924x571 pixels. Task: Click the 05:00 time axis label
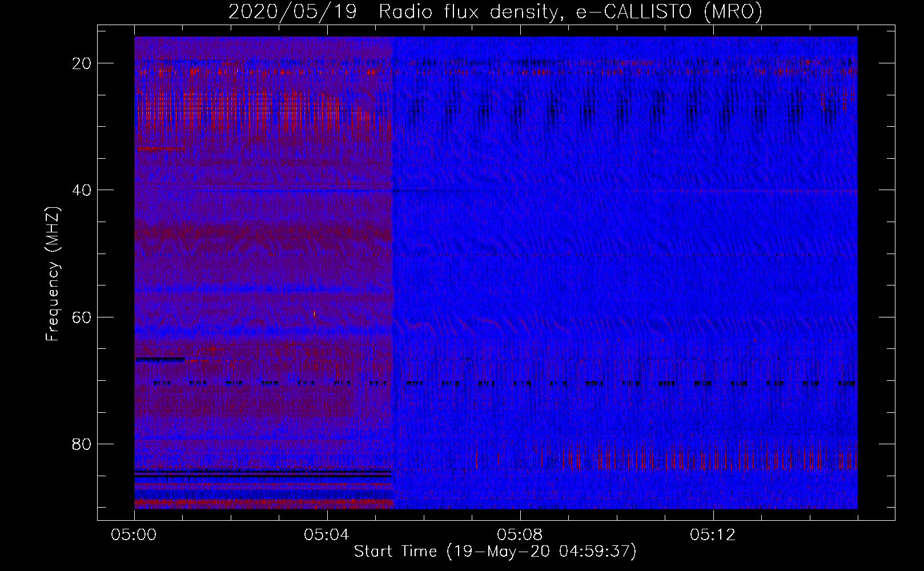(134, 535)
